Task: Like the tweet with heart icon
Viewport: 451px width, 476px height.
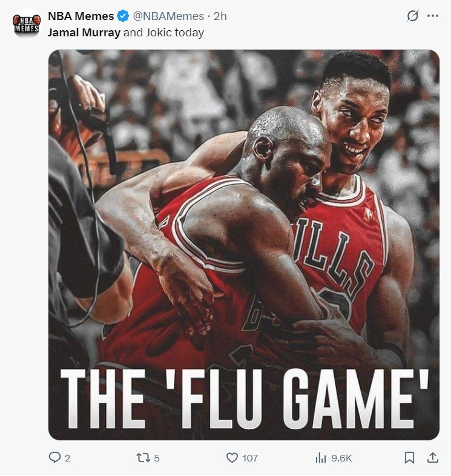Action: pyautogui.click(x=232, y=458)
